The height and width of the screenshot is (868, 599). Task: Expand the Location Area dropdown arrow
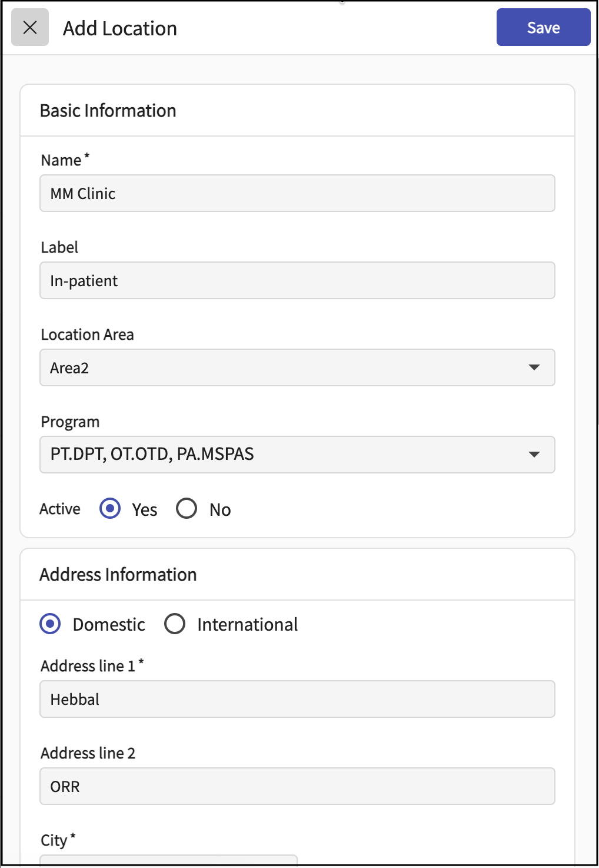(x=534, y=367)
